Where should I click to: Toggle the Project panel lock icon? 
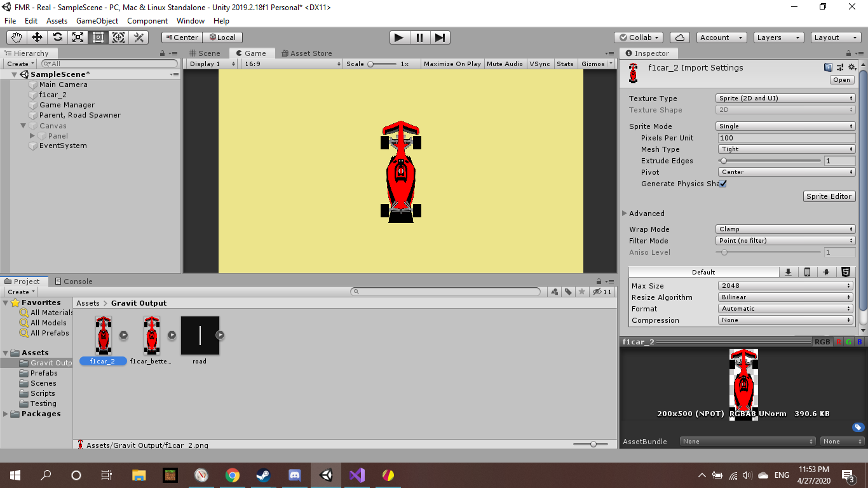tap(598, 281)
